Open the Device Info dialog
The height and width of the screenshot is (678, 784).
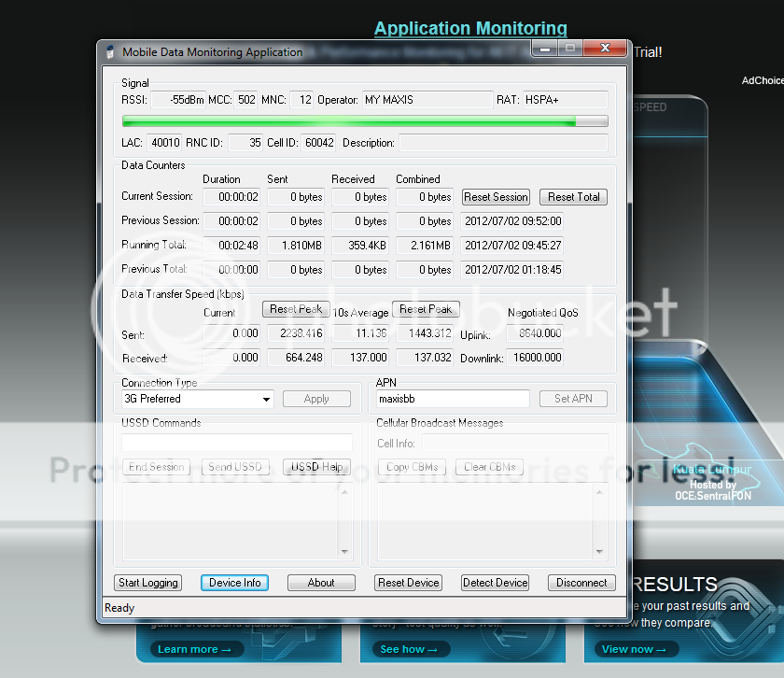pos(235,583)
